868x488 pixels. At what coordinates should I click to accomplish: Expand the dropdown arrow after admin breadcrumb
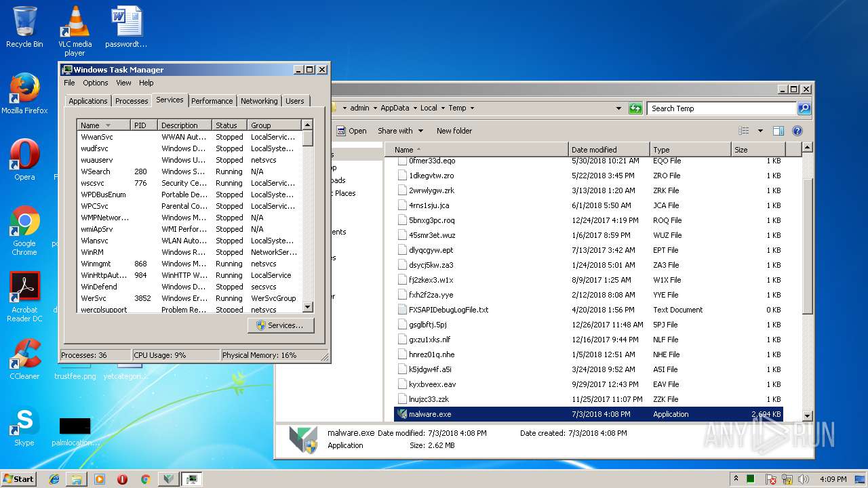pyautogui.click(x=374, y=108)
